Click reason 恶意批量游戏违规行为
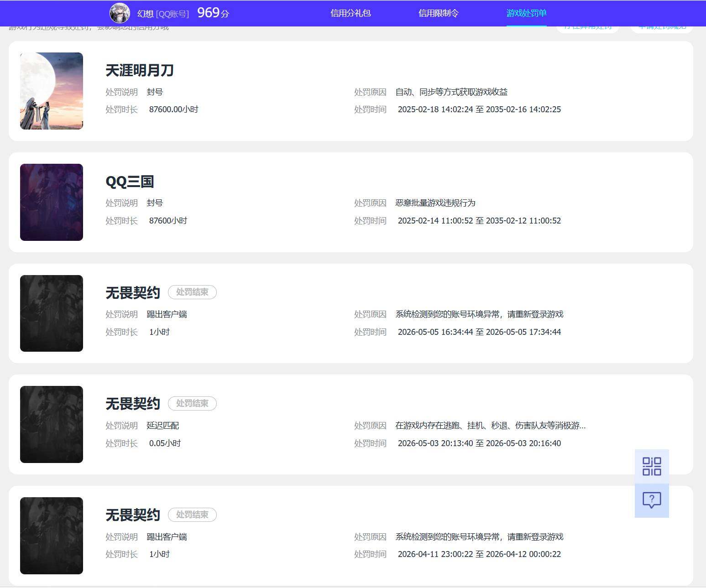 coord(435,203)
